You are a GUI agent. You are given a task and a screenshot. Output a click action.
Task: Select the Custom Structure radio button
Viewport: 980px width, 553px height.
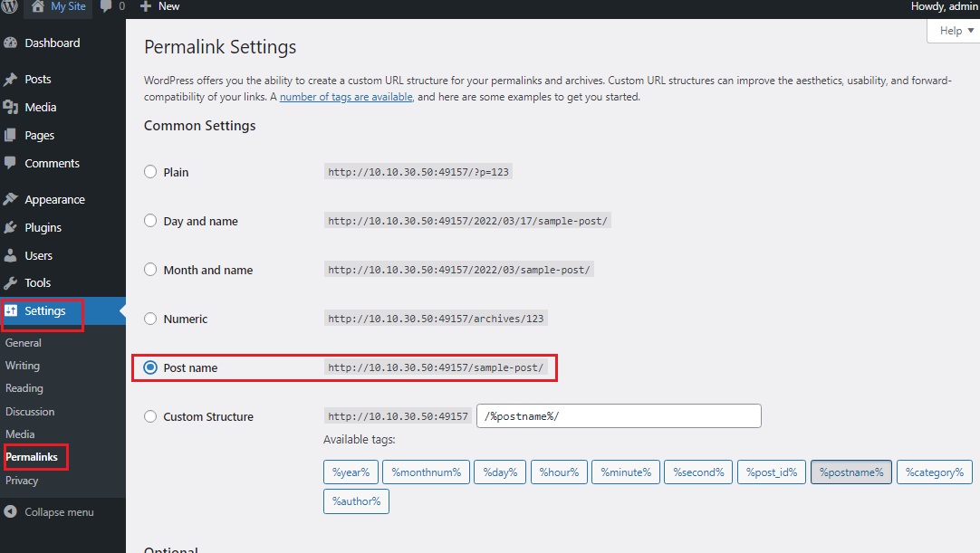click(x=150, y=416)
